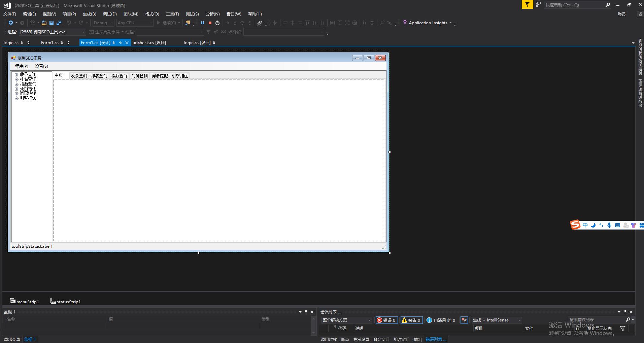Open the form's 设置(S) menu
This screenshot has width=644, height=343.
(41, 66)
